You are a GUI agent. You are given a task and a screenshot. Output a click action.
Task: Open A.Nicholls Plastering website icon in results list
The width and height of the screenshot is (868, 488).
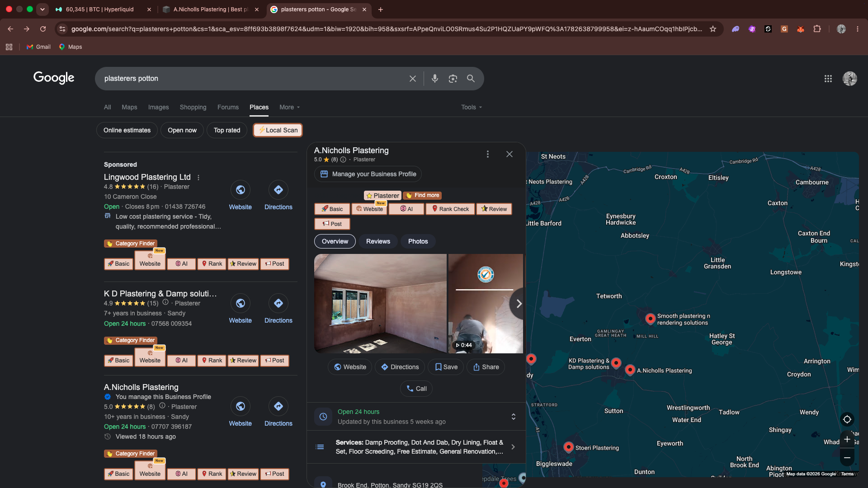coord(241,406)
